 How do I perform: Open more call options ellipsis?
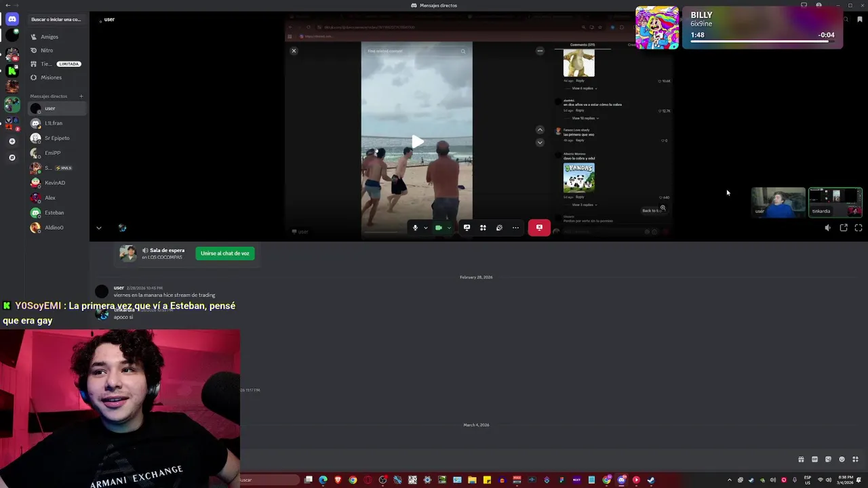515,228
